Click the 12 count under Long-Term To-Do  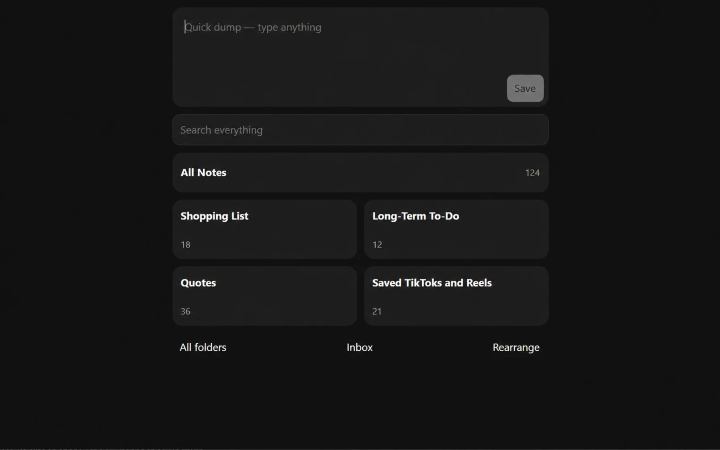click(377, 245)
